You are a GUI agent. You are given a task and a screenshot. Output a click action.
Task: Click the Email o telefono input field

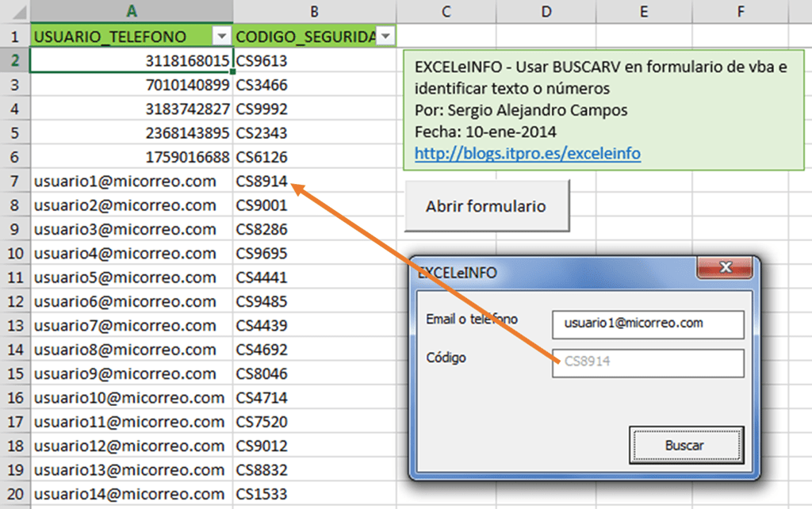tap(648, 324)
